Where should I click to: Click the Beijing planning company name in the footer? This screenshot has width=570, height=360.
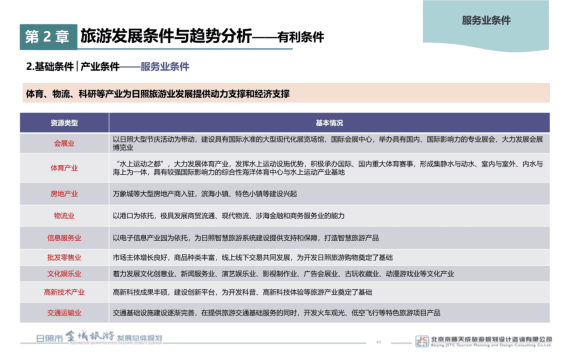tap(491, 341)
